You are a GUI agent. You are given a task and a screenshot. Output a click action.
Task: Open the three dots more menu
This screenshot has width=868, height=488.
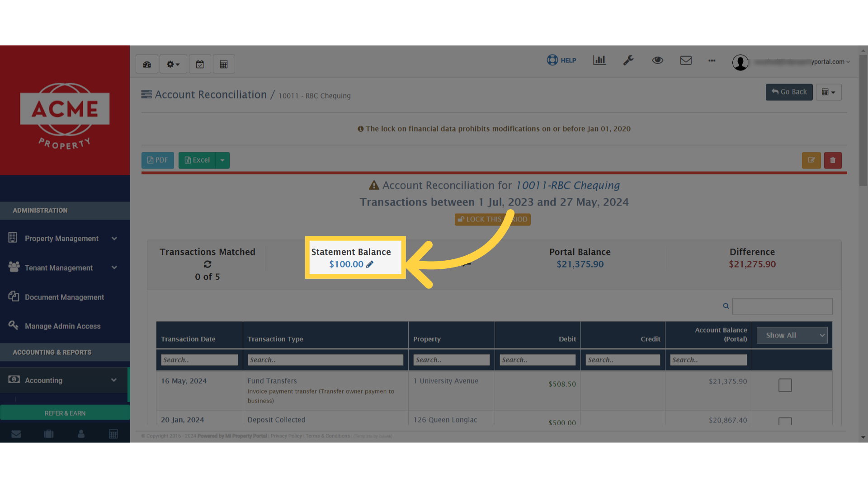[x=712, y=60]
